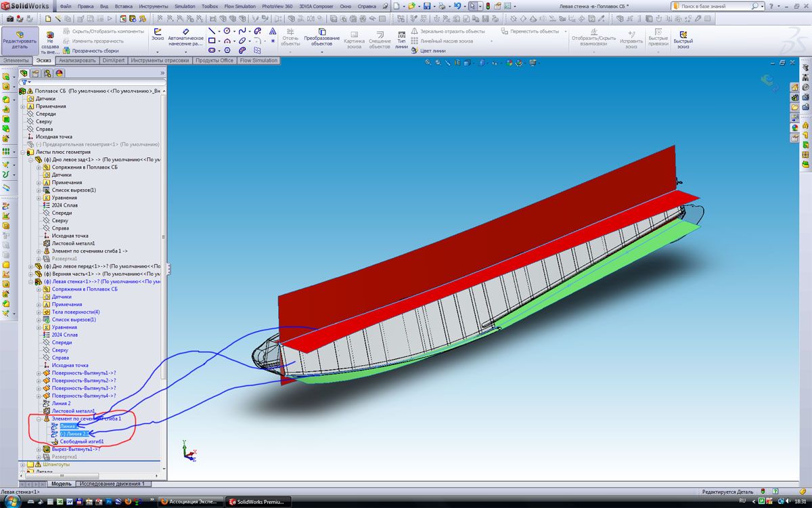Toggle Не создавать внешние ссылки button

pyautogui.click(x=50, y=41)
